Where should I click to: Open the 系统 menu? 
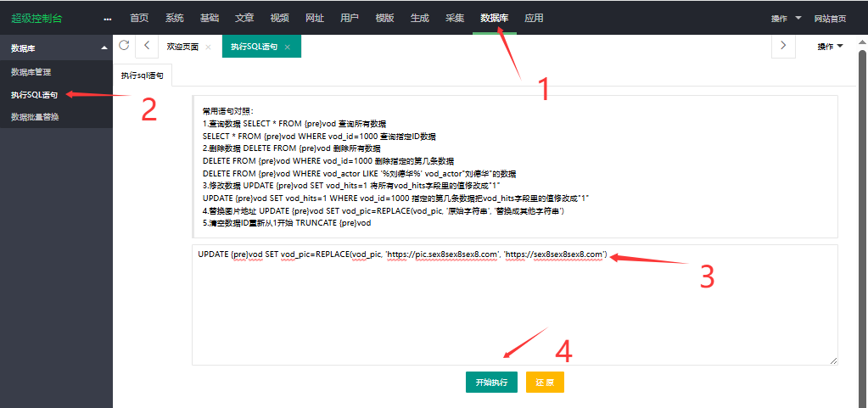click(175, 18)
